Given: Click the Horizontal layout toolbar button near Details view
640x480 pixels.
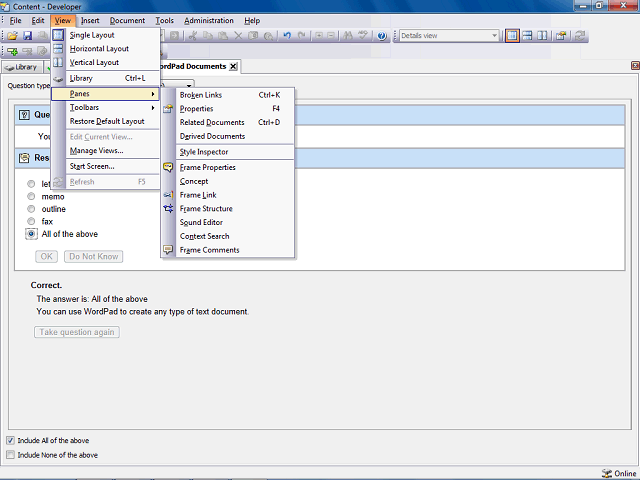Looking at the screenshot, I should click(527, 36).
